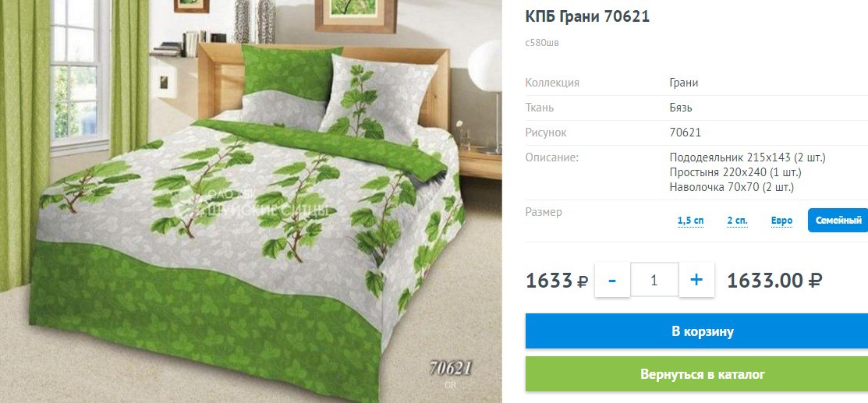Select the 1,5 сп size option
This screenshot has width=868, height=403.
coord(690,221)
